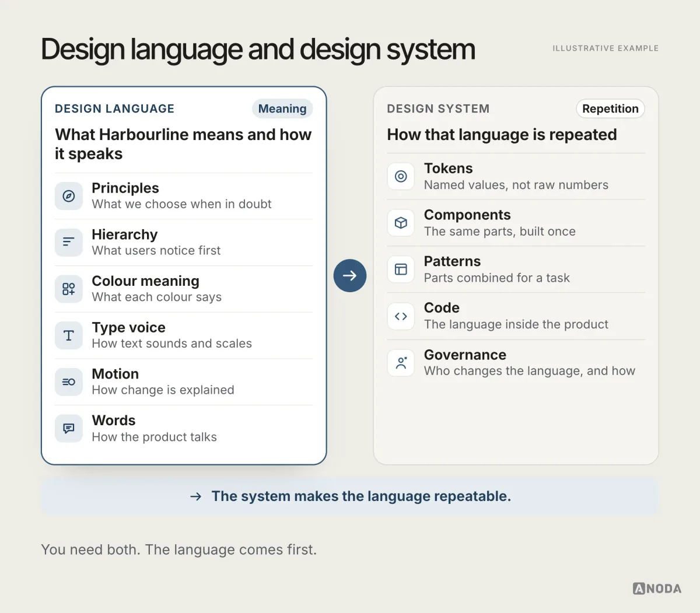Click 'How the product talks'
Image resolution: width=700 pixels, height=613 pixels.
(155, 437)
